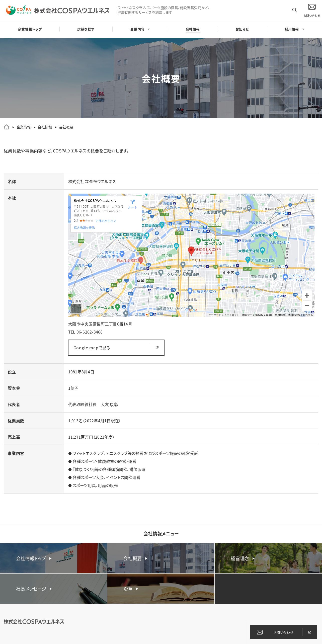Click the 大阪天満宮 shrine marker

224,212
